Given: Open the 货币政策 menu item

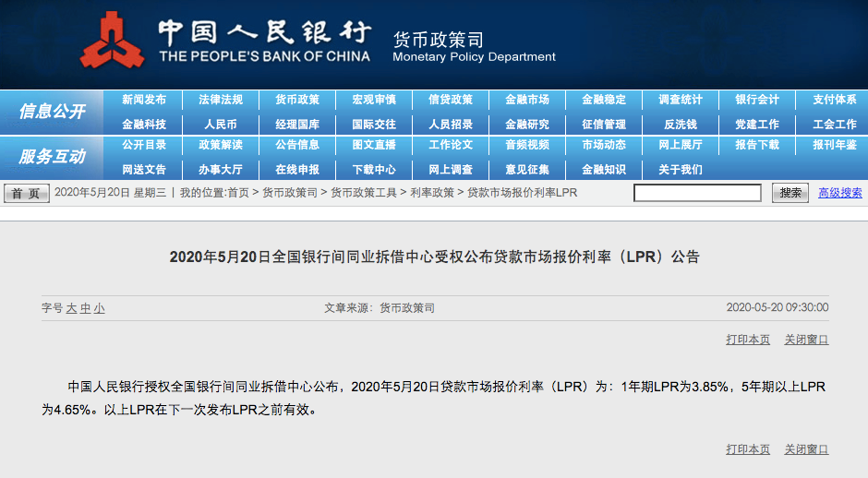Looking at the screenshot, I should (296, 100).
